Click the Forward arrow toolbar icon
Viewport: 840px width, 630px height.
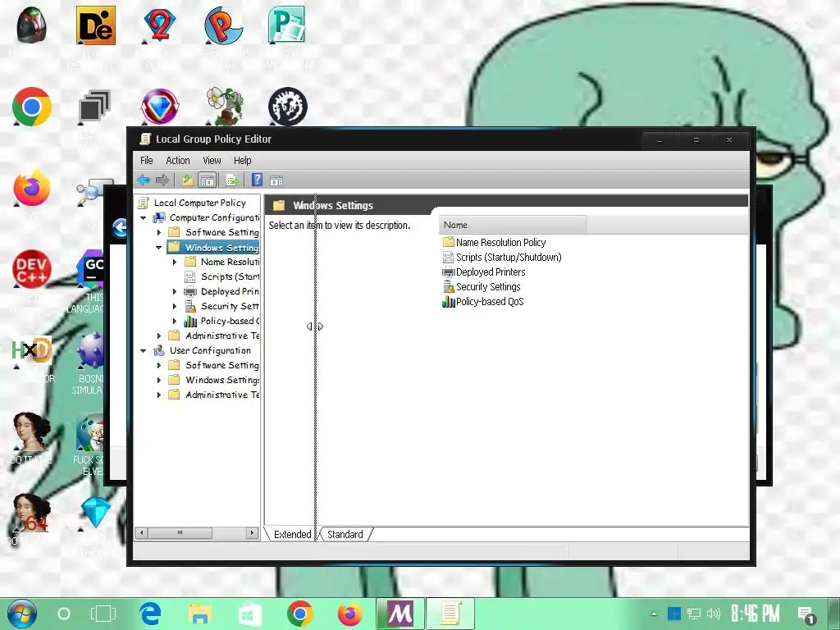point(162,180)
